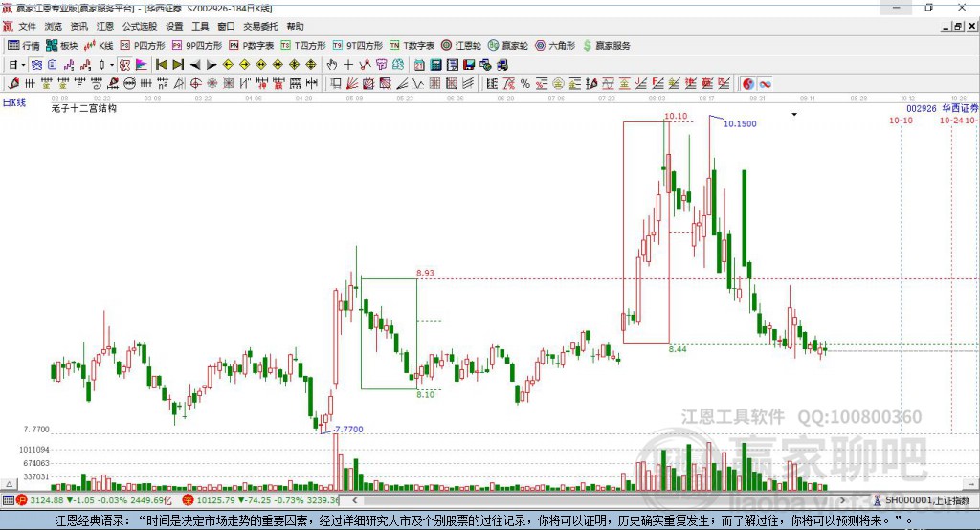This screenshot has width=980, height=530.
Task: Open the 窗口 menu
Action: 226,26
